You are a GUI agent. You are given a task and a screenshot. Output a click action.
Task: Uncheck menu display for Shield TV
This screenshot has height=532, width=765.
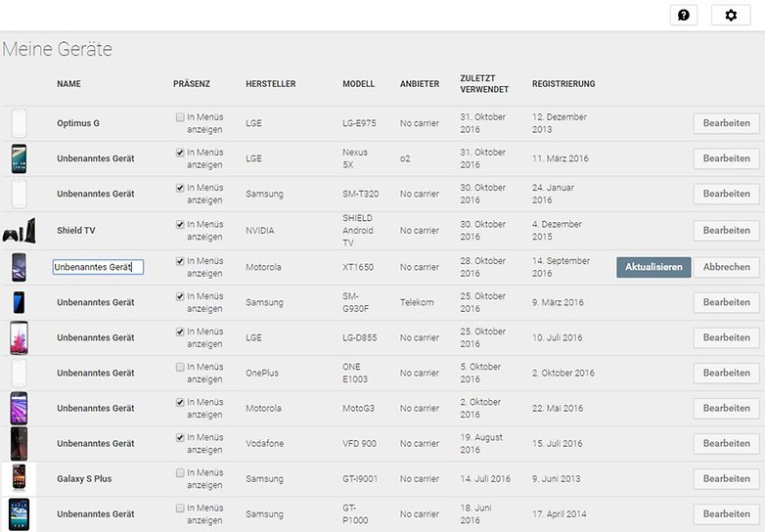[180, 224]
